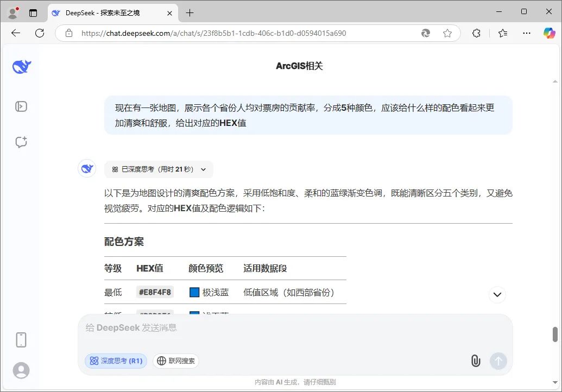Screen dimensions: 562x392
Task: Start a new chat conversation
Action: 21,142
